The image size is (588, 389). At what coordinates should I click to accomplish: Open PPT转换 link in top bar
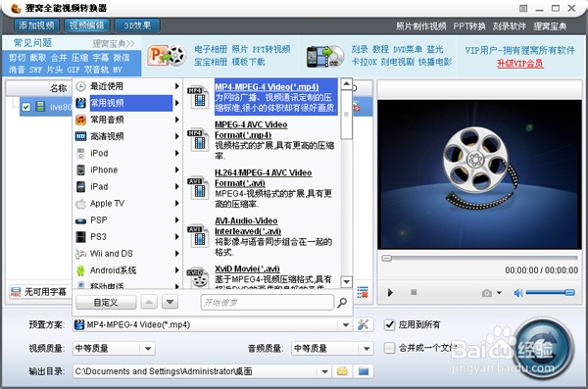pos(469,26)
